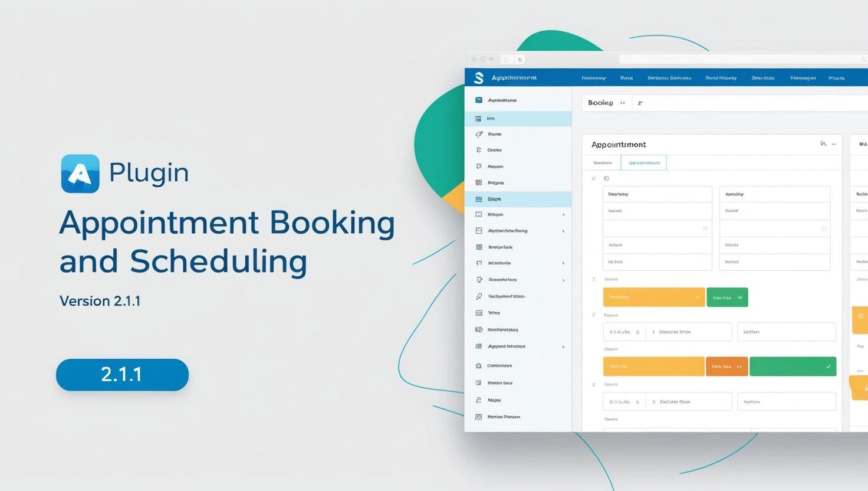Select the second light-blue highlighted sidebar row

click(518, 199)
